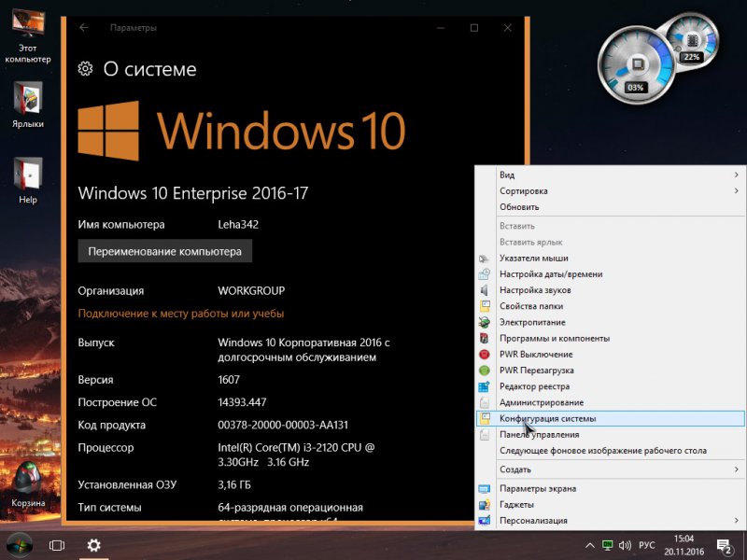Screen dimensions: 747x560
Task: Open "Подключение к месту работы или учебы" link
Action: click(181, 314)
